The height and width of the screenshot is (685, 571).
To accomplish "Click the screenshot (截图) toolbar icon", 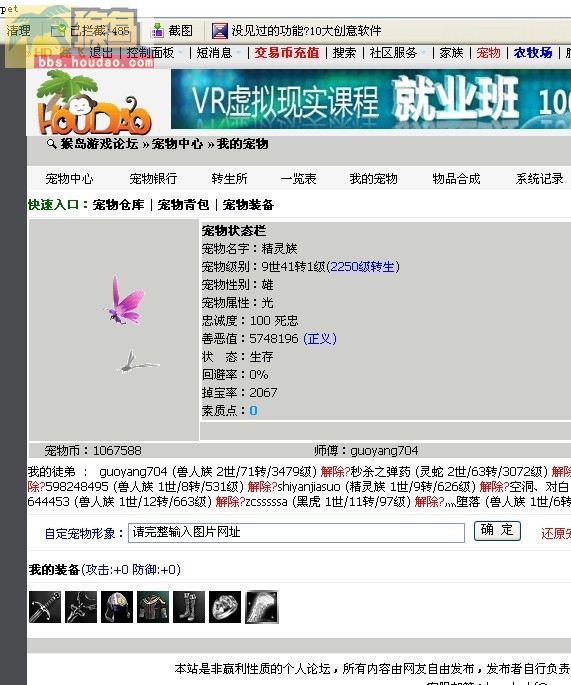I will point(157,31).
